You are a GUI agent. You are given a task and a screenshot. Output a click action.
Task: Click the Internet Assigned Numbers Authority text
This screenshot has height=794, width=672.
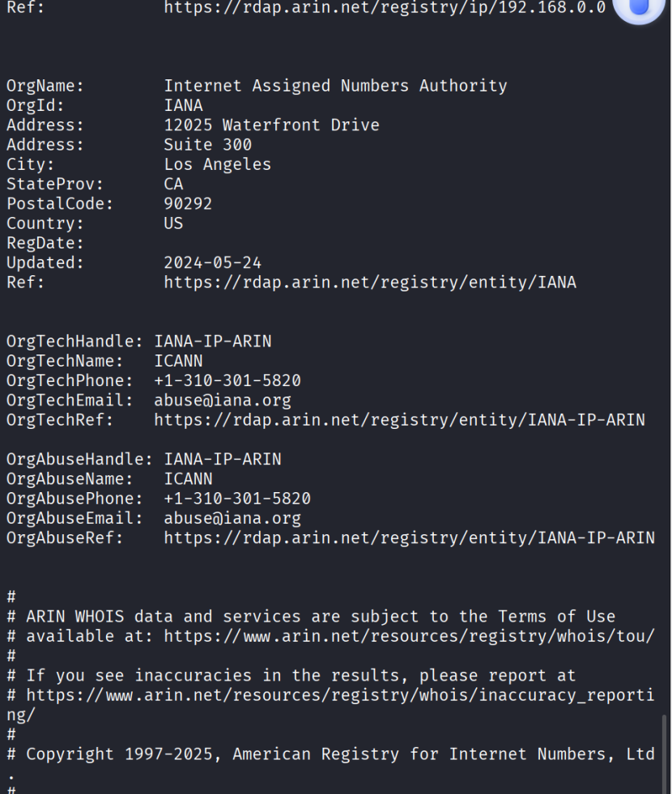[335, 86]
